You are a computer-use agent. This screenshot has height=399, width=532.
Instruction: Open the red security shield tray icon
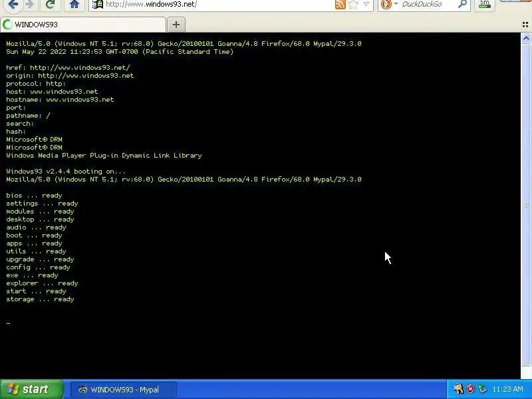(x=470, y=389)
